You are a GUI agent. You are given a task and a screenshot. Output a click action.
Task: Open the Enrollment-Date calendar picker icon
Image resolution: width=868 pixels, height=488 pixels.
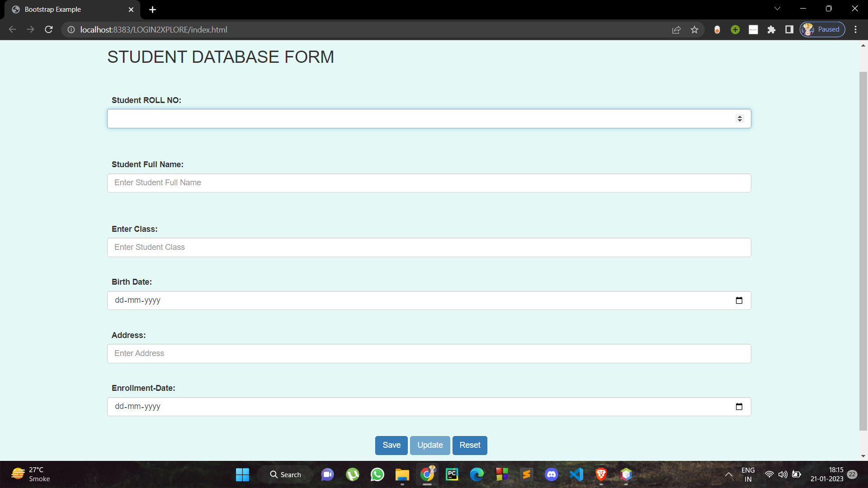point(739,407)
